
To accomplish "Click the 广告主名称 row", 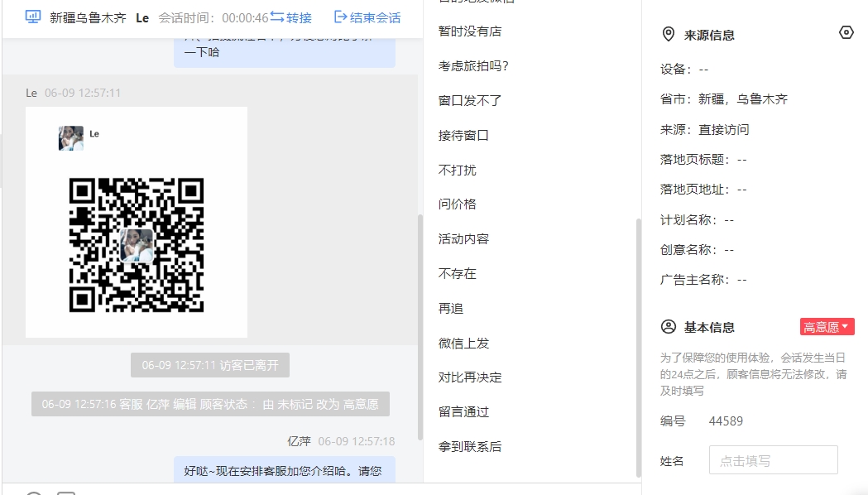I will click(x=703, y=280).
